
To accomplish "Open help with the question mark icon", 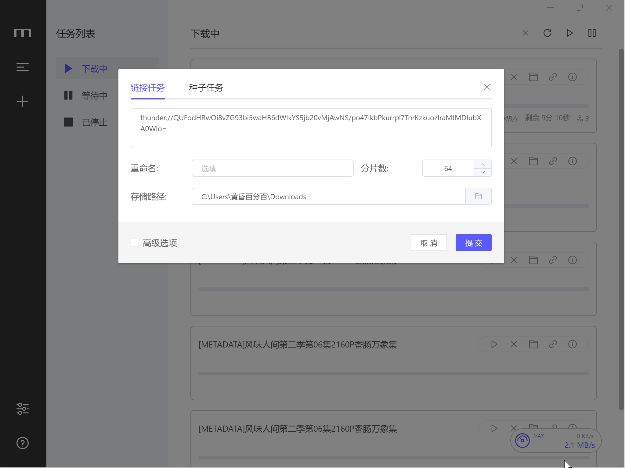I will 23,443.
